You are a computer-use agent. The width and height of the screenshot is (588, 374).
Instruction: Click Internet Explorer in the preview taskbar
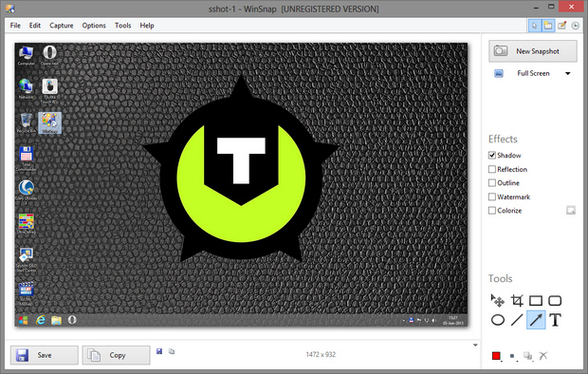point(40,320)
